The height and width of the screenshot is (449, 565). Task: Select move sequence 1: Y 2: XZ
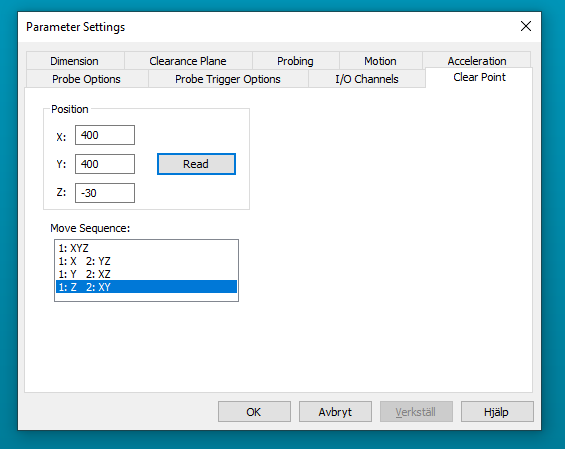146,274
